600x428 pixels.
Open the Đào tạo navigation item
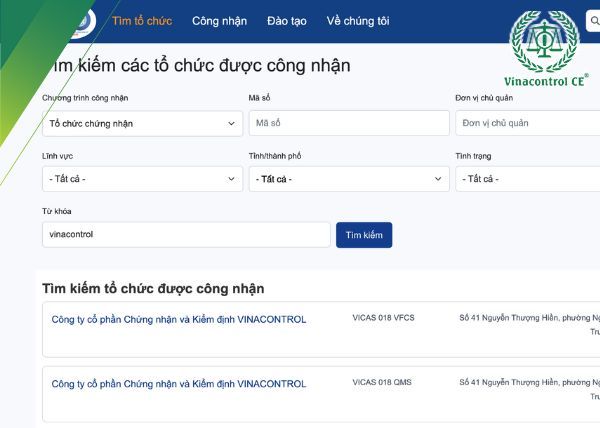pyautogui.click(x=287, y=21)
